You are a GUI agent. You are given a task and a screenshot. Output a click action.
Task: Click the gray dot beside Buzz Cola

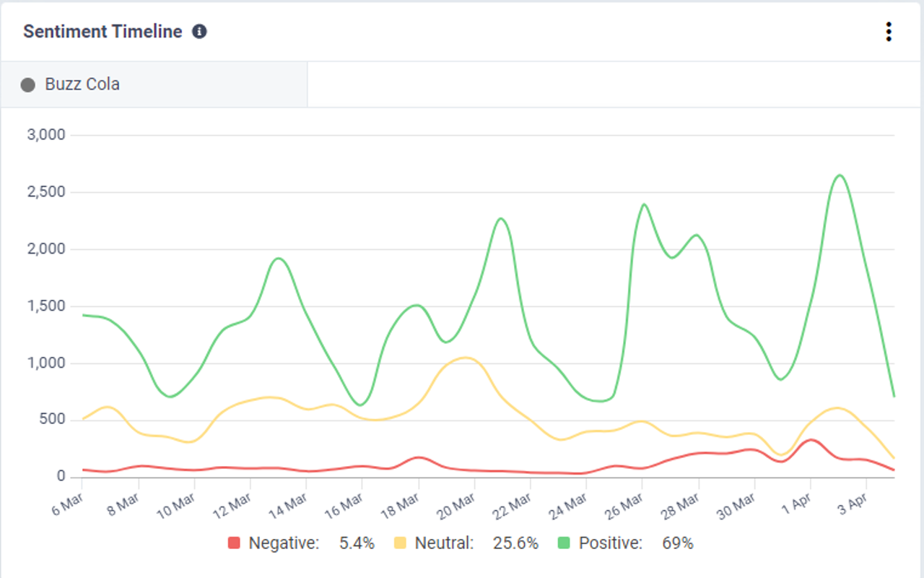coord(27,84)
